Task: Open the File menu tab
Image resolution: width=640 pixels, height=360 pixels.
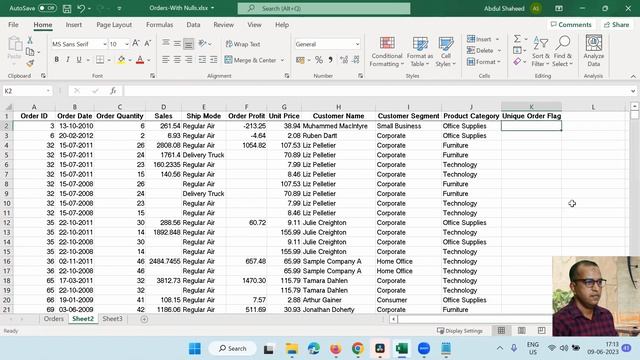Action: point(13,25)
